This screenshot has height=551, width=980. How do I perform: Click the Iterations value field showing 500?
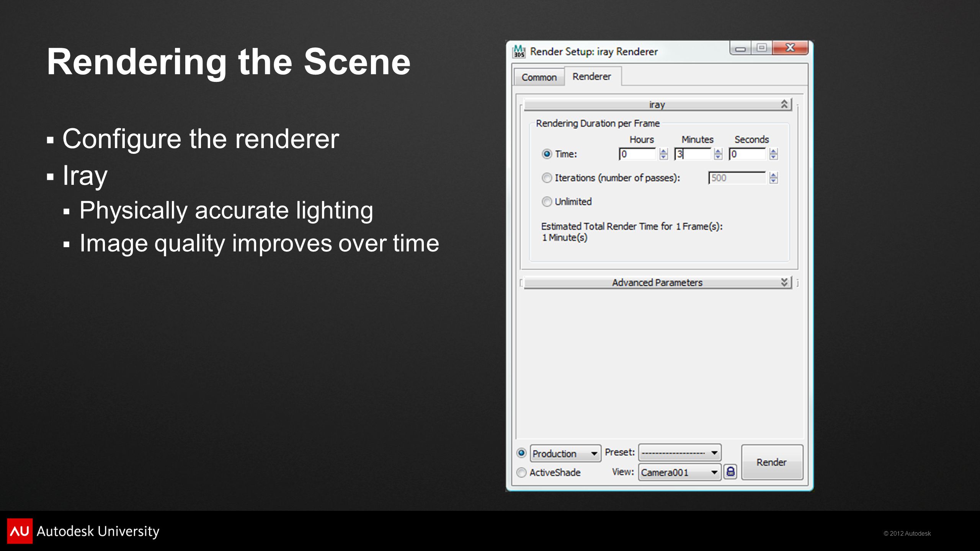pos(737,178)
